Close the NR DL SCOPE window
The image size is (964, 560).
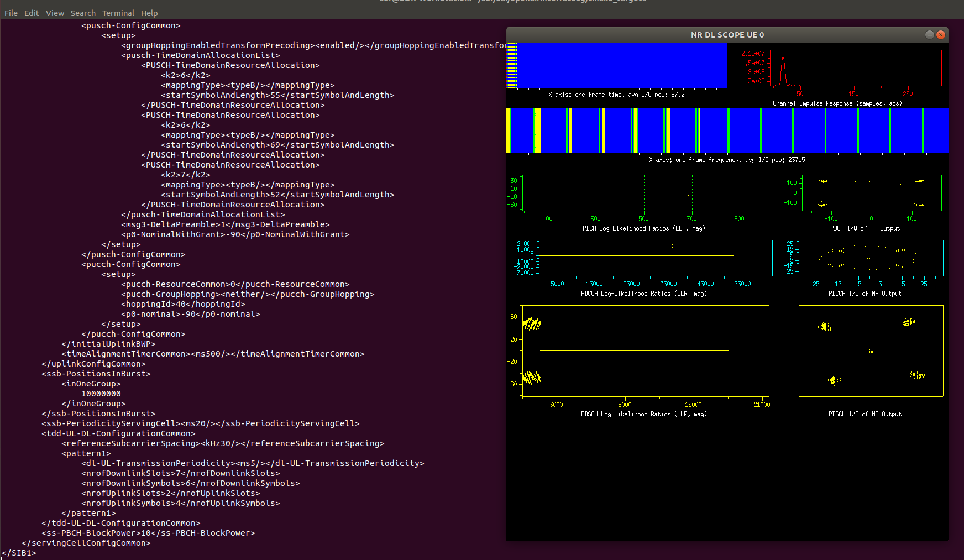940,35
